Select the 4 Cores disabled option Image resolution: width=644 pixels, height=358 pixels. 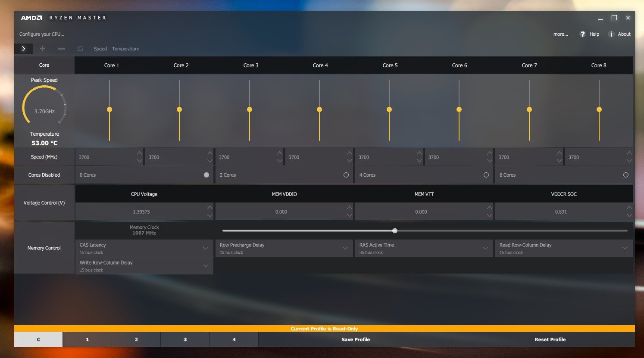(486, 175)
